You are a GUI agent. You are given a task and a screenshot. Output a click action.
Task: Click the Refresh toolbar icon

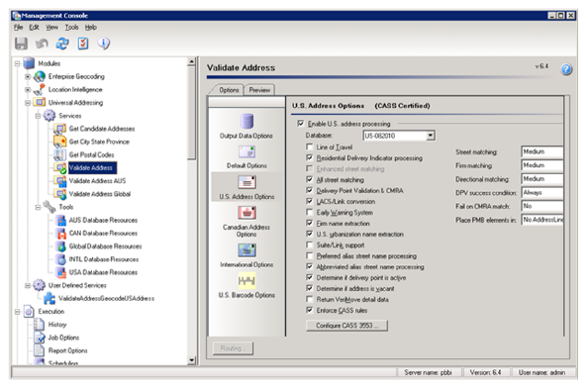coord(62,44)
